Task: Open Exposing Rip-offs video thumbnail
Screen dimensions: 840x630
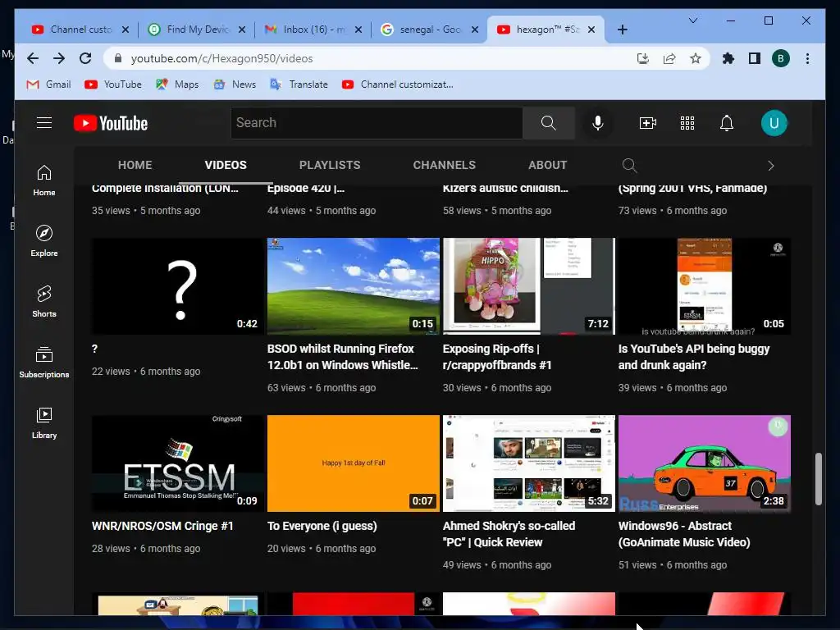Action: coord(529,286)
